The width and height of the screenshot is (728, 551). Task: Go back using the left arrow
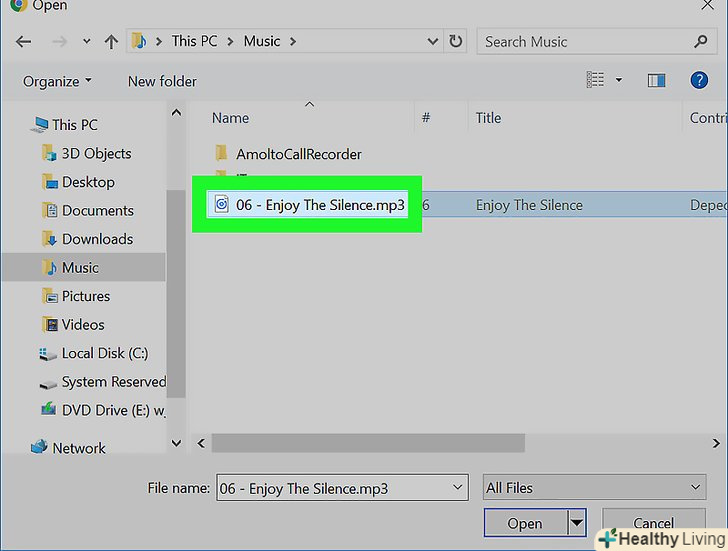23,42
